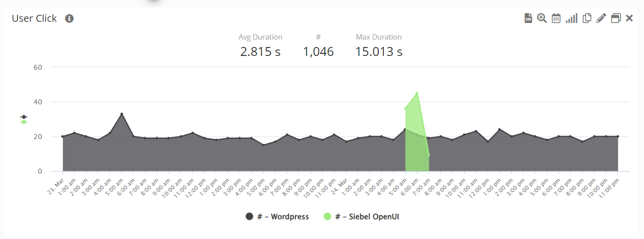Duplicate the widget with the copy icon
The height and width of the screenshot is (239, 644).
tap(587, 18)
